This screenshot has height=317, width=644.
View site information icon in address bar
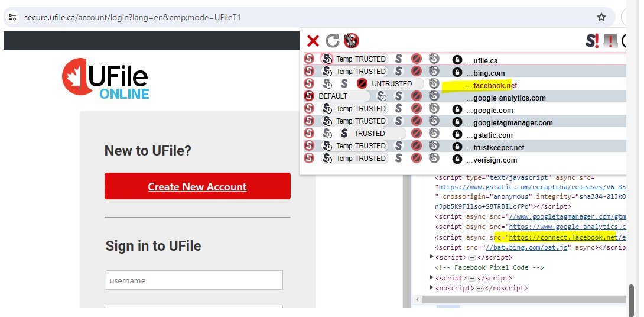tap(12, 17)
